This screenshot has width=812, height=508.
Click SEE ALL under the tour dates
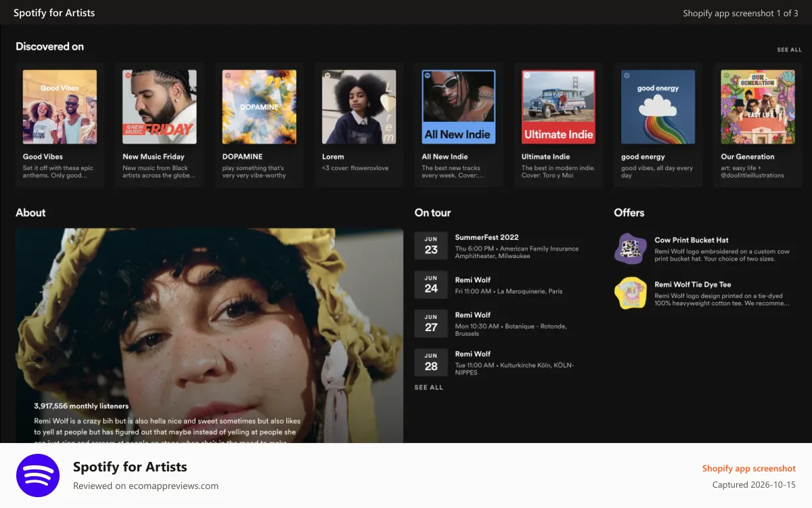[x=429, y=387]
